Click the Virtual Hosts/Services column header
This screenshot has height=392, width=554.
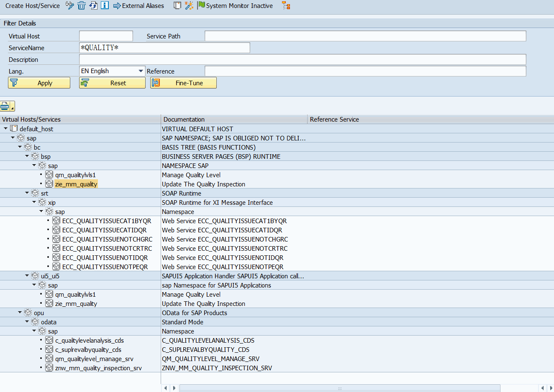80,120
